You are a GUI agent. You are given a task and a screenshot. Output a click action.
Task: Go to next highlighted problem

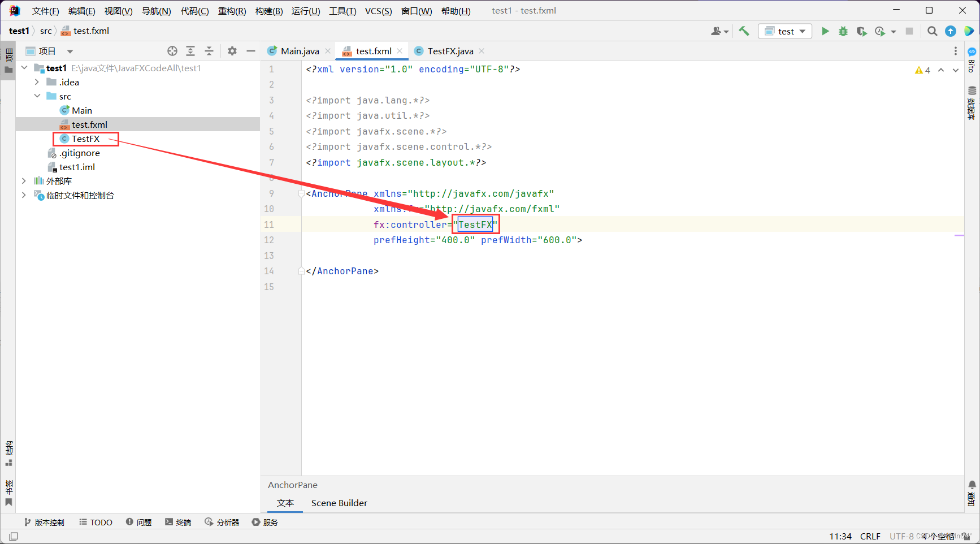[956, 70]
